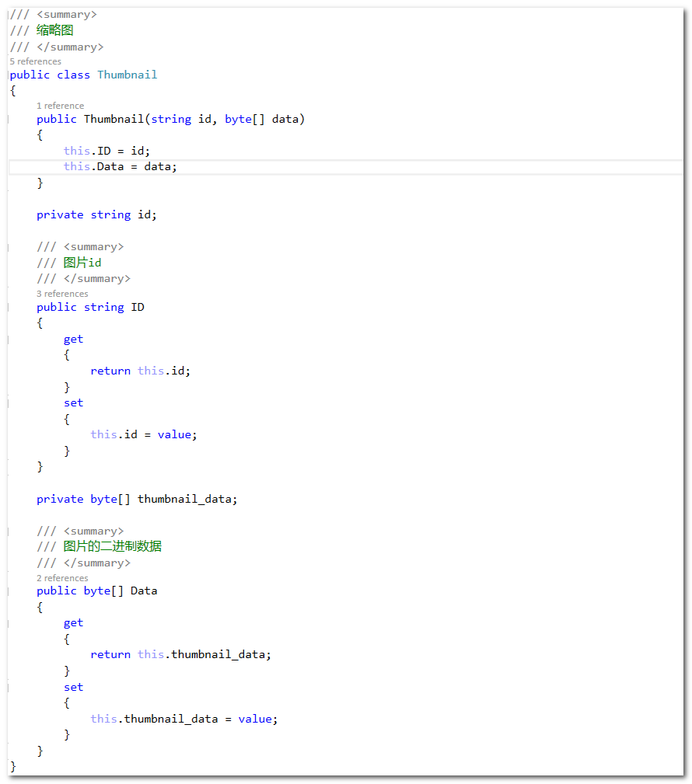Show '2 references' above the Data property
Image resolution: width=692 pixels, height=784 pixels.
point(62,578)
